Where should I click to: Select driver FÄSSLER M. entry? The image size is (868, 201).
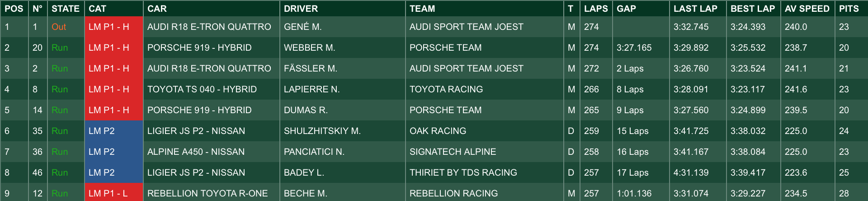(x=311, y=68)
